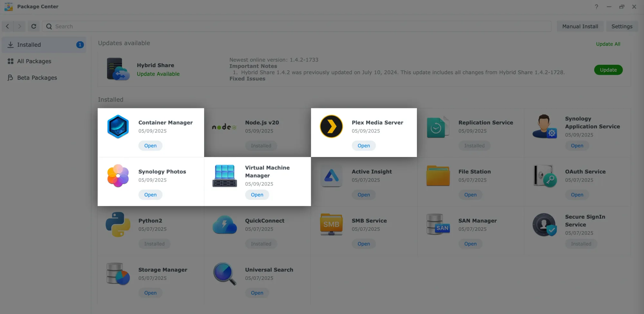Select the Installed sidebar tab
This screenshot has height=314, width=644.
[x=44, y=45]
